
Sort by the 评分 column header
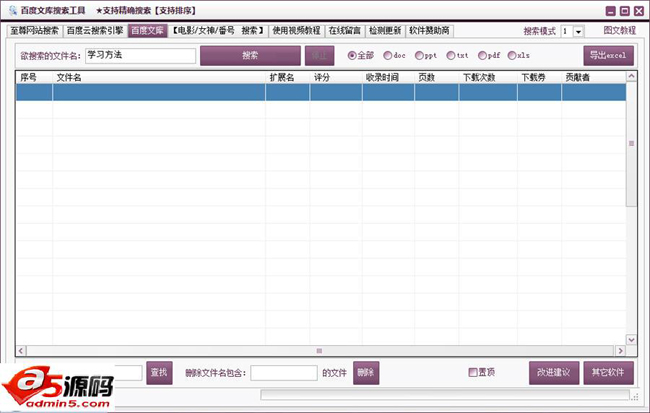click(336, 78)
